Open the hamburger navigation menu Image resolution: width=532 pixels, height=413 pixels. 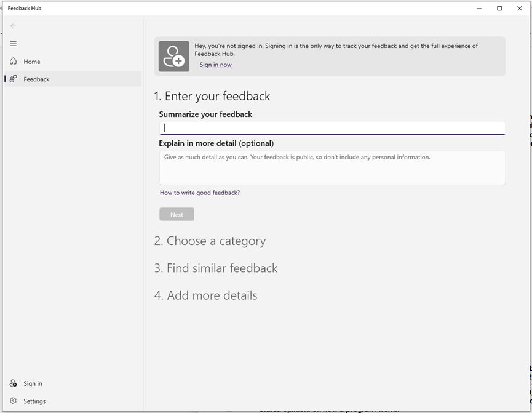(13, 44)
